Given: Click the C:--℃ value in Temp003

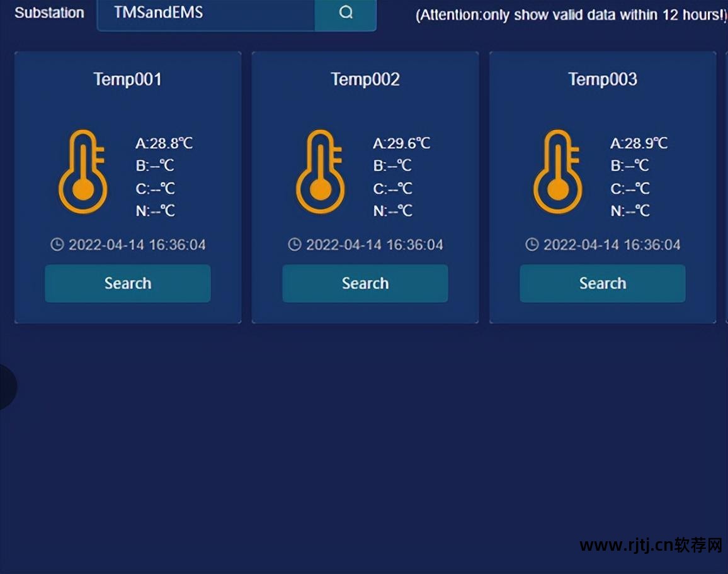Looking at the screenshot, I should 630,188.
